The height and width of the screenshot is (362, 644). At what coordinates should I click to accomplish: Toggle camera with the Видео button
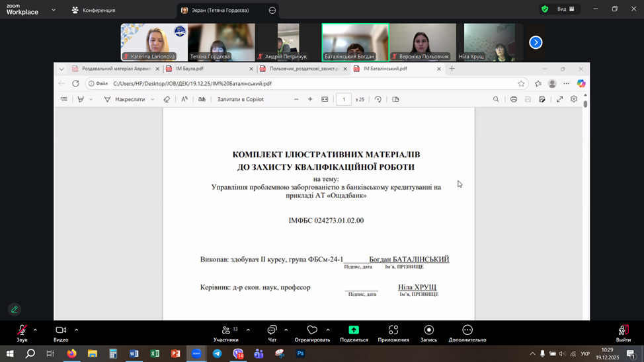point(61,330)
